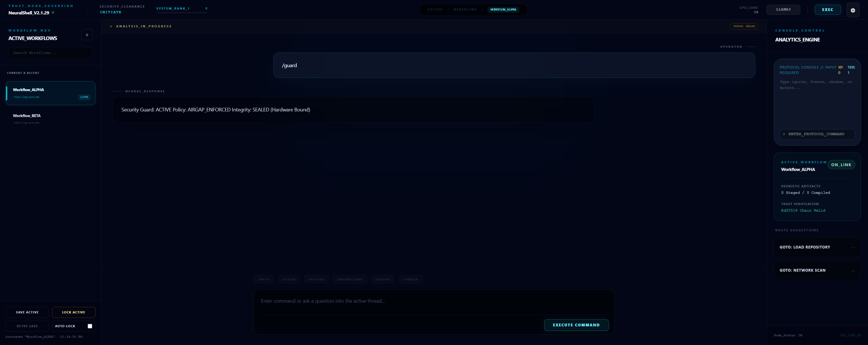This screenshot has width=868, height=345.
Task: Toggle the AUTO-LOCK checkbox
Action: pyautogui.click(x=90, y=326)
